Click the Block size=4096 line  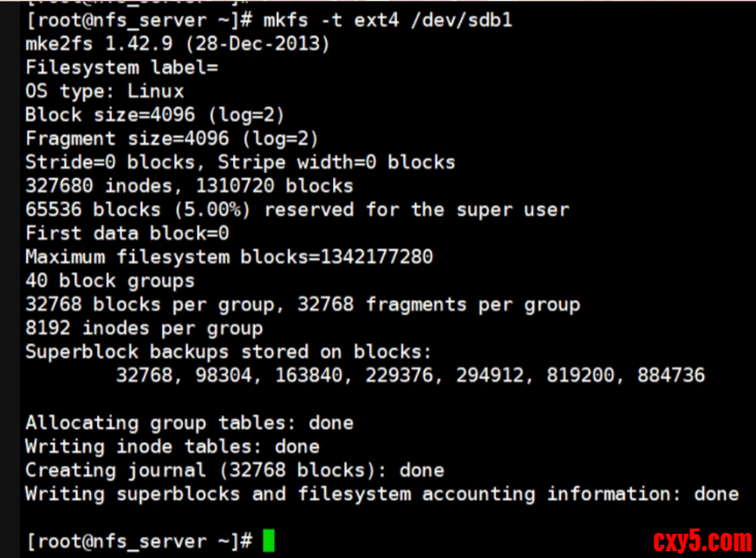pyautogui.click(x=154, y=114)
